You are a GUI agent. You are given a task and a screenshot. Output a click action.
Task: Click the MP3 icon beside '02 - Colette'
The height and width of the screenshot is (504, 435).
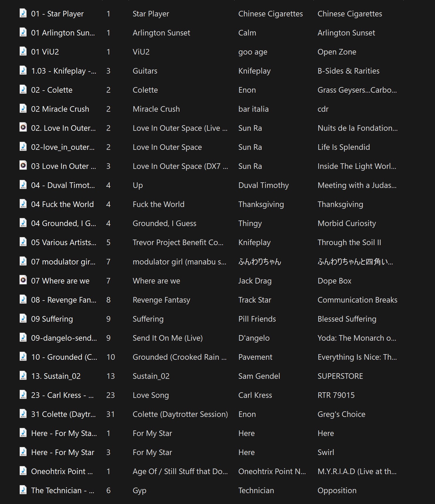tap(23, 89)
